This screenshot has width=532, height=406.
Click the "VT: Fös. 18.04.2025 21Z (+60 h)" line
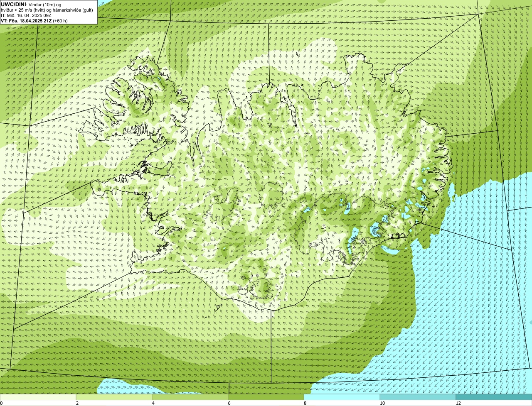34,21
